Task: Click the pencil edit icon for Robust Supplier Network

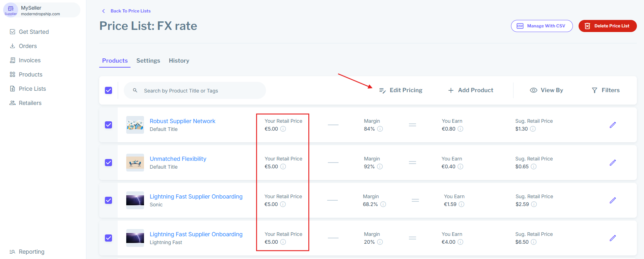Action: point(612,125)
